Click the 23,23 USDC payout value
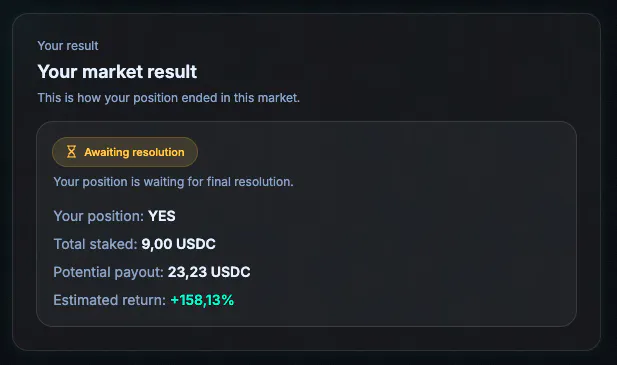The image size is (617, 365). click(x=209, y=272)
